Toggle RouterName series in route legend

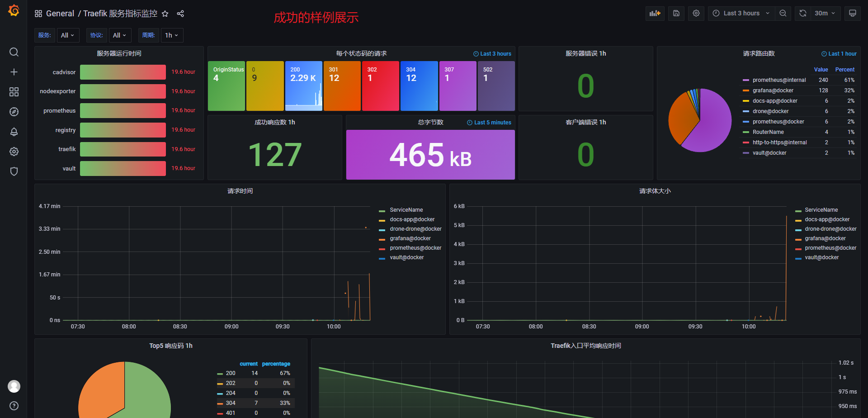point(768,132)
